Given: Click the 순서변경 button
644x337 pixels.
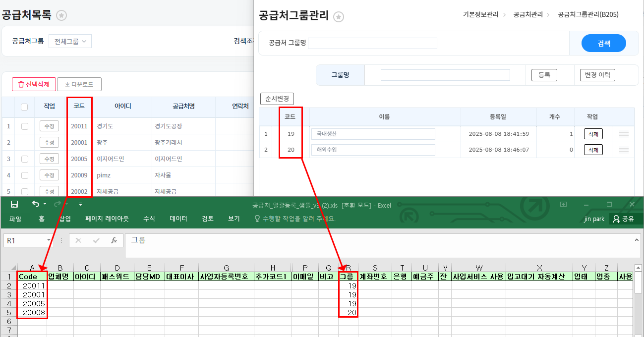Looking at the screenshot, I should [x=277, y=98].
